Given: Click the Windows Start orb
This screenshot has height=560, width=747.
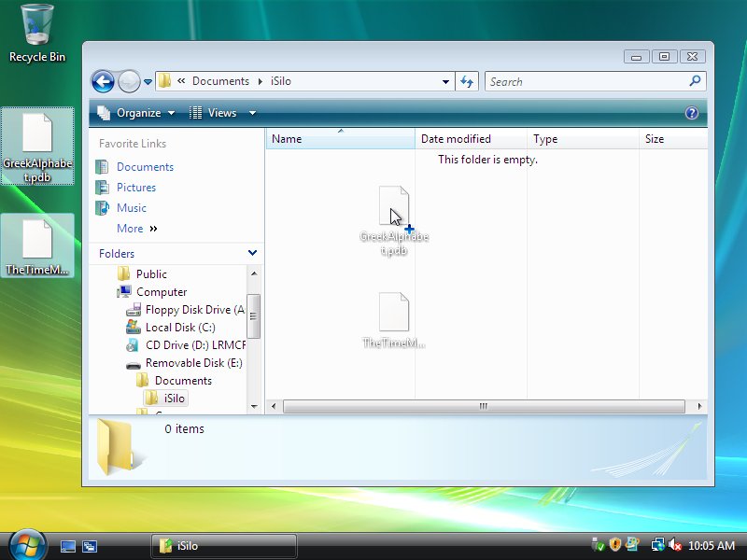Looking at the screenshot, I should click(x=27, y=544).
